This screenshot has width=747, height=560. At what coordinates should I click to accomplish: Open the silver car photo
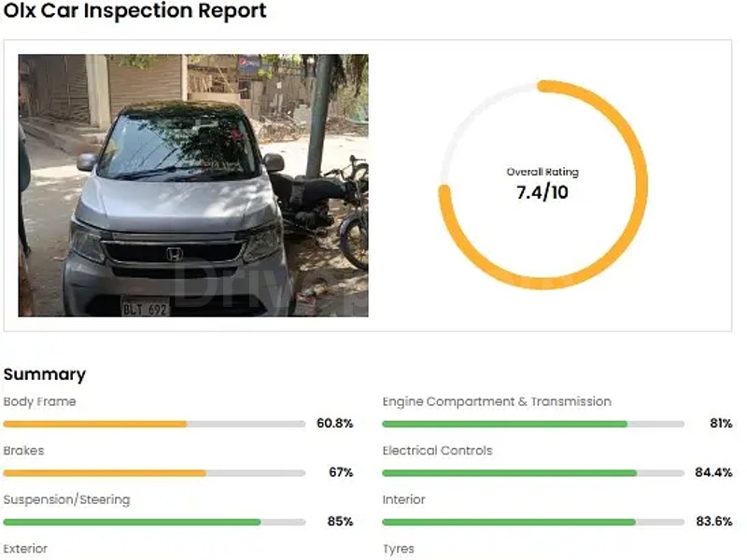point(193,185)
